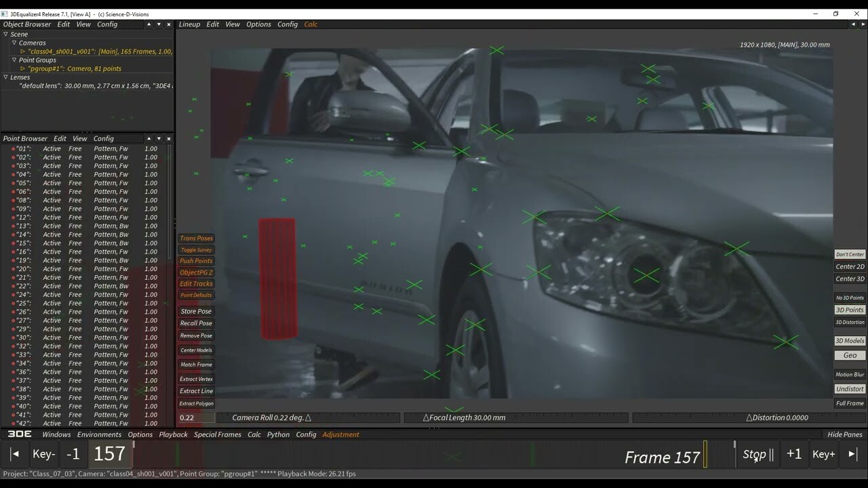This screenshot has height=488, width=868.
Task: Open the Point Defaults panel
Action: click(195, 295)
